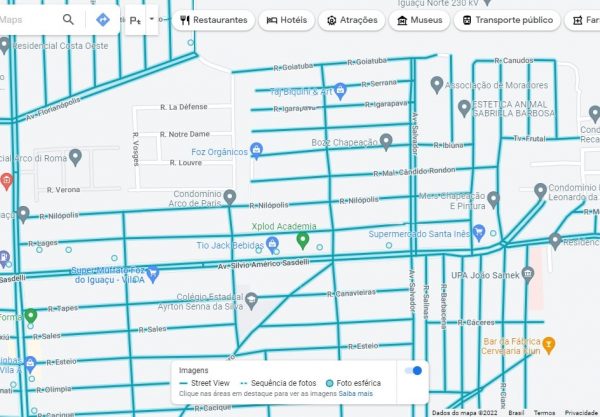
Task: Select the Xplod Academia green marker
Action: click(x=303, y=240)
